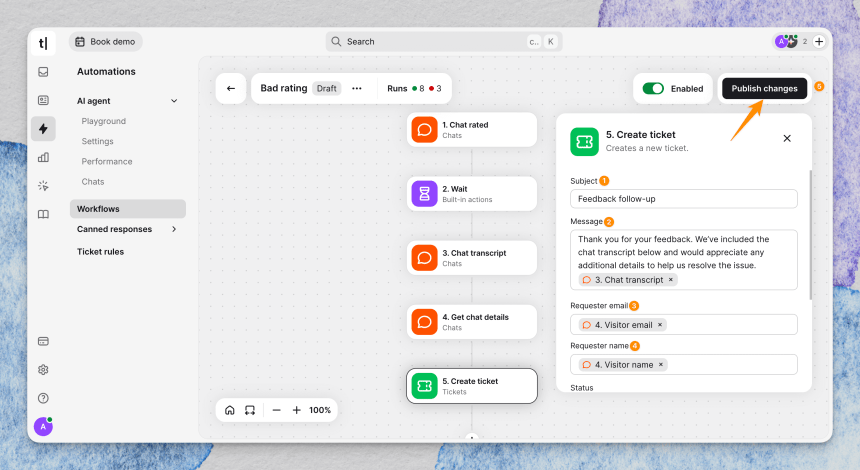Open the help question mark icon

click(43, 398)
